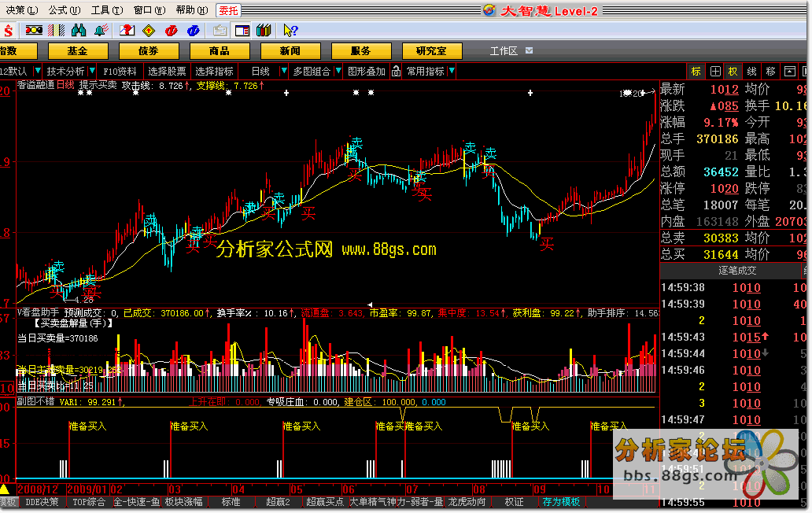Image resolution: width=812 pixels, height=513 pixels.
Task: Click 选择指标 toolbar item
Action: [214, 72]
